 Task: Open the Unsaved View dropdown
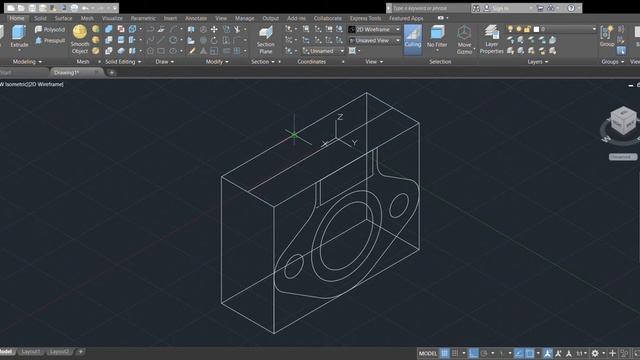[x=374, y=40]
